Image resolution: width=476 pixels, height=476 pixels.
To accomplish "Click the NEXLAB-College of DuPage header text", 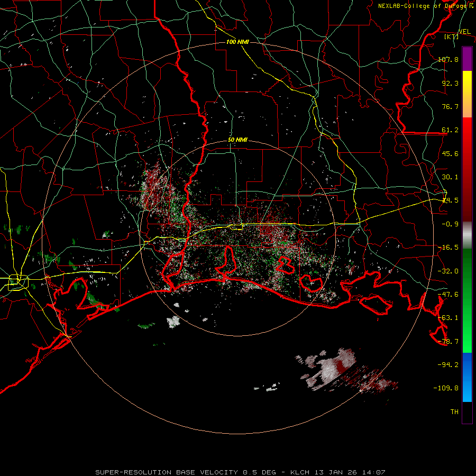I will [425, 6].
